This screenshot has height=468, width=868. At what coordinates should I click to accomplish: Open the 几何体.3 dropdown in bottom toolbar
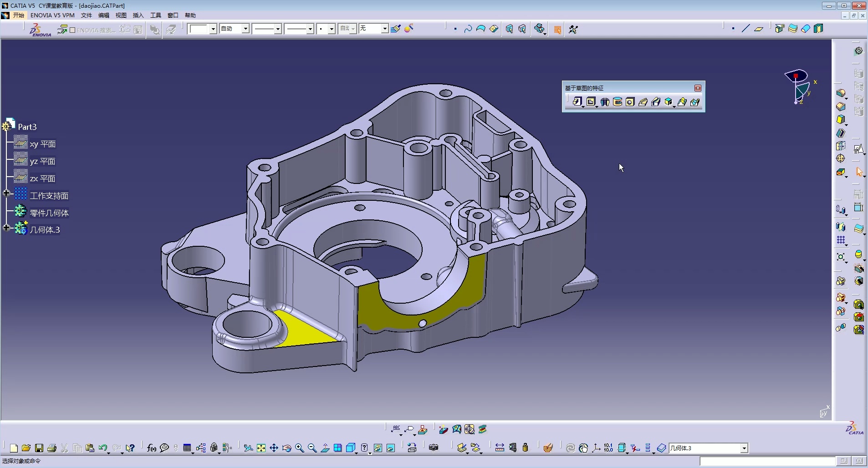[744, 448]
